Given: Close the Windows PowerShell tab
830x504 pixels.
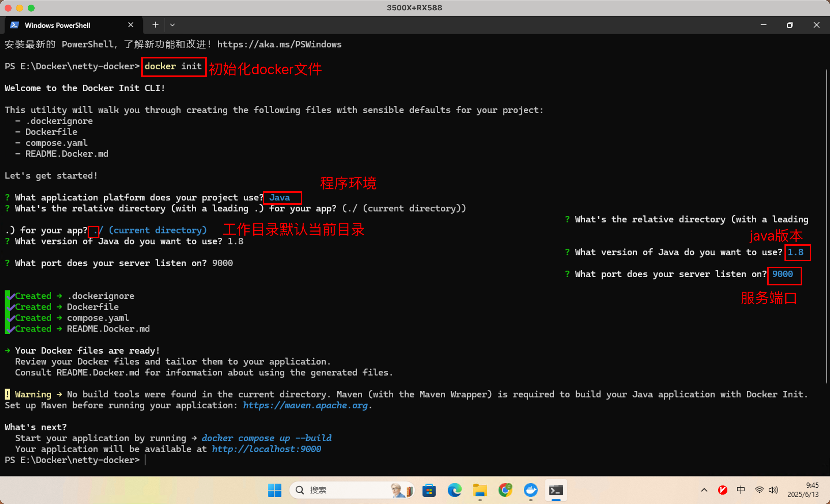Looking at the screenshot, I should click(131, 25).
